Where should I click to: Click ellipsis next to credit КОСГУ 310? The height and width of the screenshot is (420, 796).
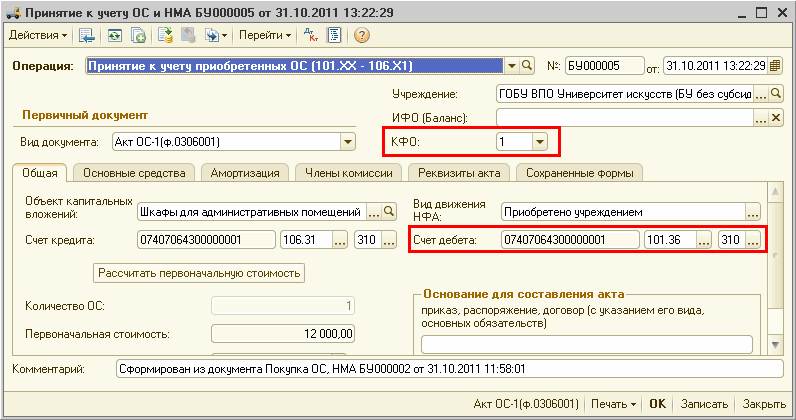coord(389,240)
